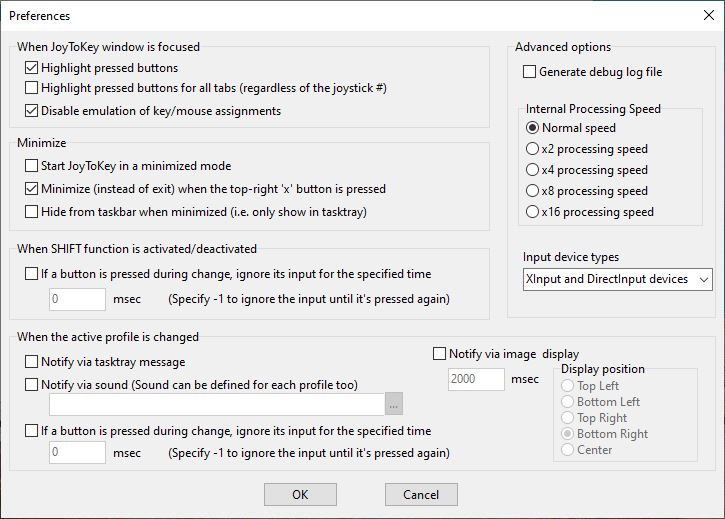Enable Start JoyToKey in minimized mode

point(32,166)
